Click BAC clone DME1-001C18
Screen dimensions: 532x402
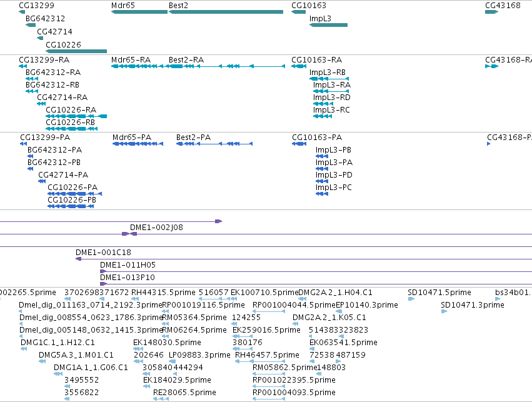(304, 259)
